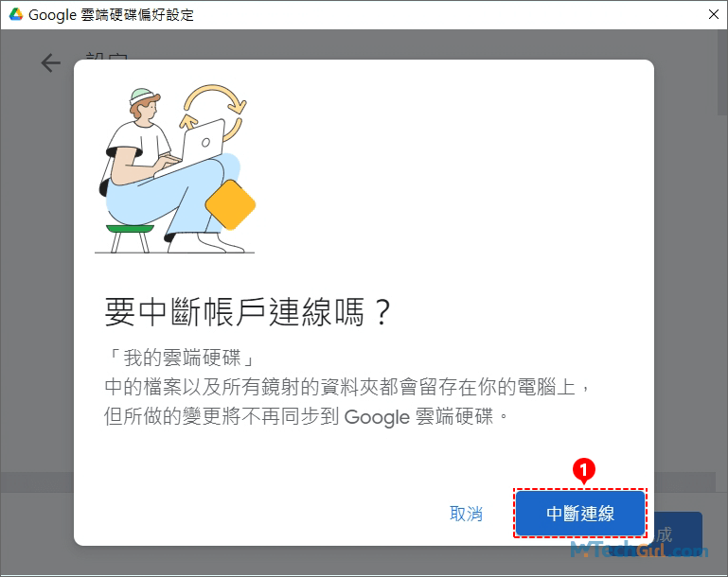Click the vertical scrollbar on the right edge

(722, 73)
